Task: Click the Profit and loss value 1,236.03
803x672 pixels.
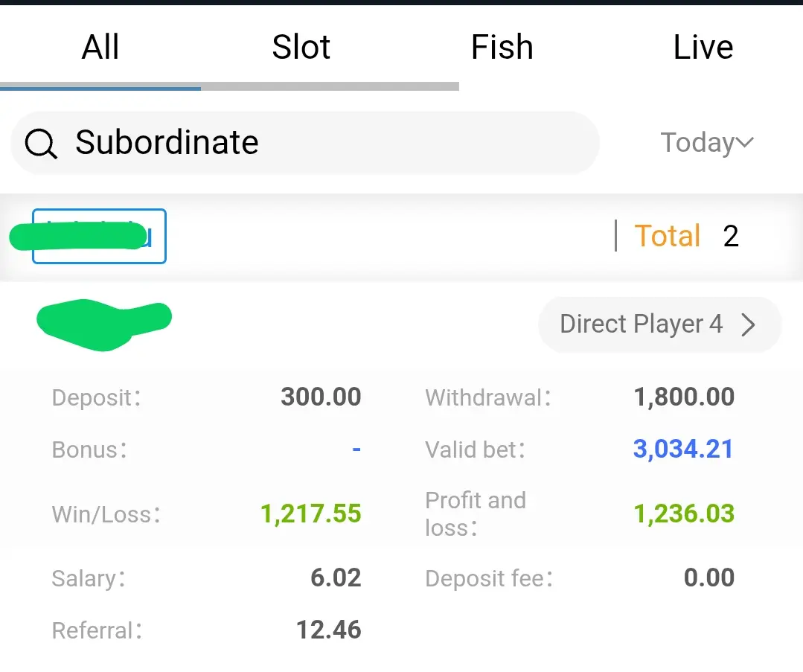Action: (684, 513)
